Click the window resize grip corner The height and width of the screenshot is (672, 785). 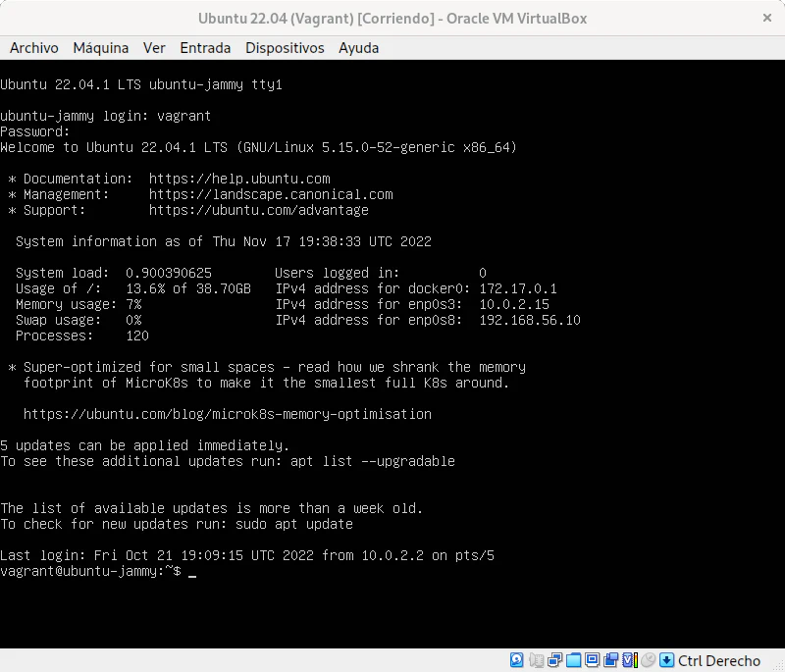click(780, 667)
